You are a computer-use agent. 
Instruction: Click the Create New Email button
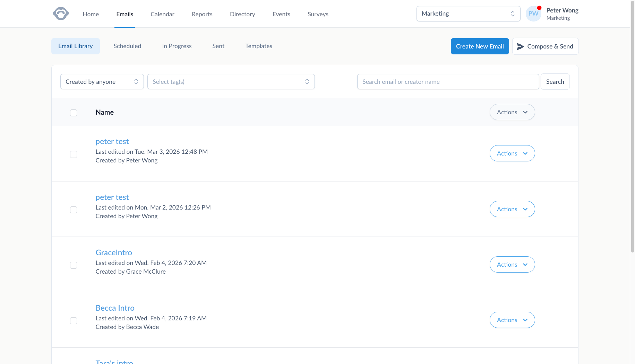click(480, 46)
